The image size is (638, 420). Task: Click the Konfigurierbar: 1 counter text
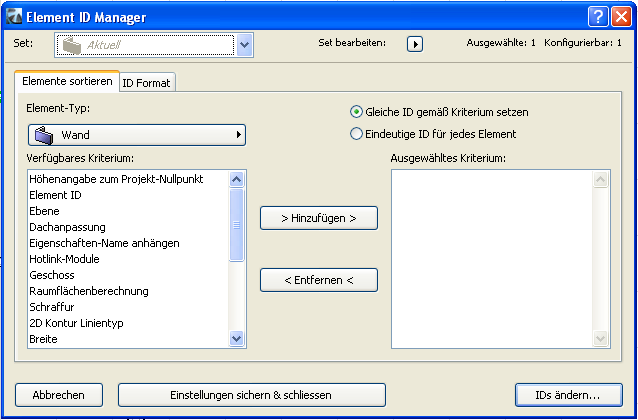[x=583, y=43]
